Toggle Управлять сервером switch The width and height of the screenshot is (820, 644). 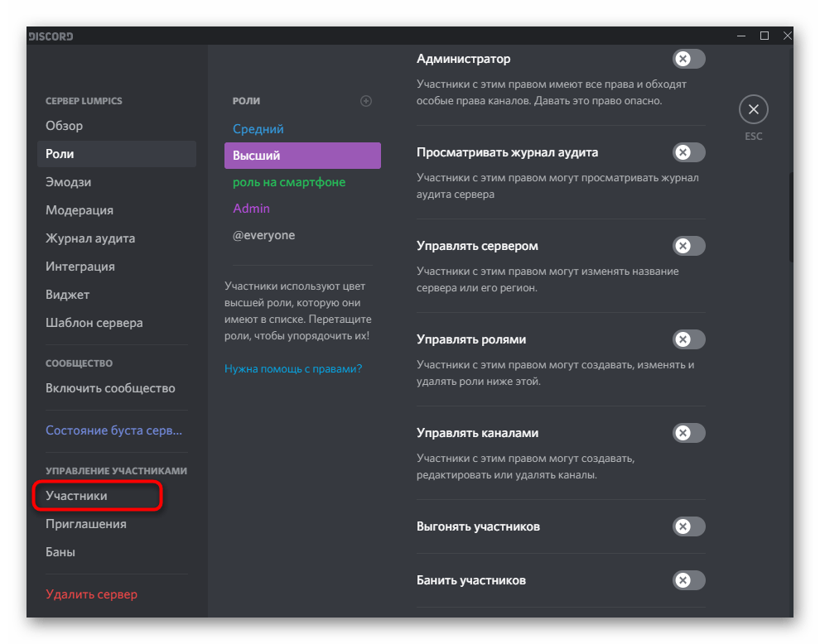click(689, 246)
